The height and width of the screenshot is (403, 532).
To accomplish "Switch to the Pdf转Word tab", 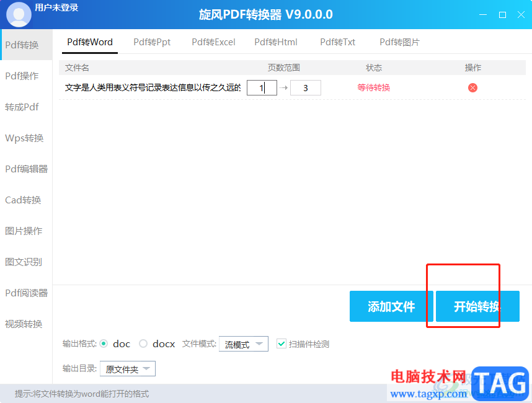I will click(x=90, y=42).
